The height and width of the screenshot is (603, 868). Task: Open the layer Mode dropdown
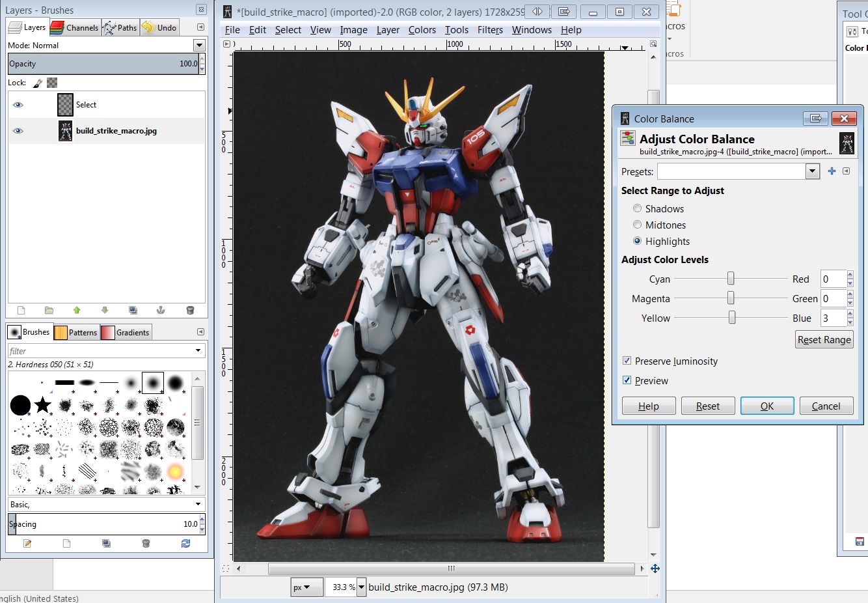(x=200, y=45)
